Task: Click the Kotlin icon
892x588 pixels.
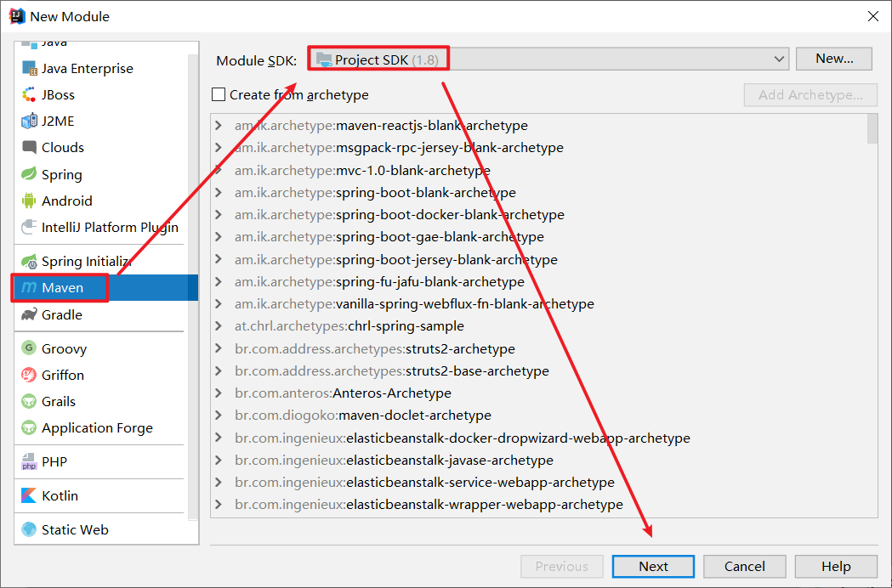Action: pos(30,495)
